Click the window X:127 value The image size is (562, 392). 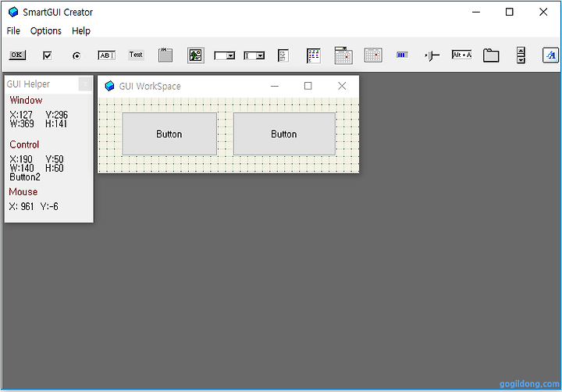point(21,115)
